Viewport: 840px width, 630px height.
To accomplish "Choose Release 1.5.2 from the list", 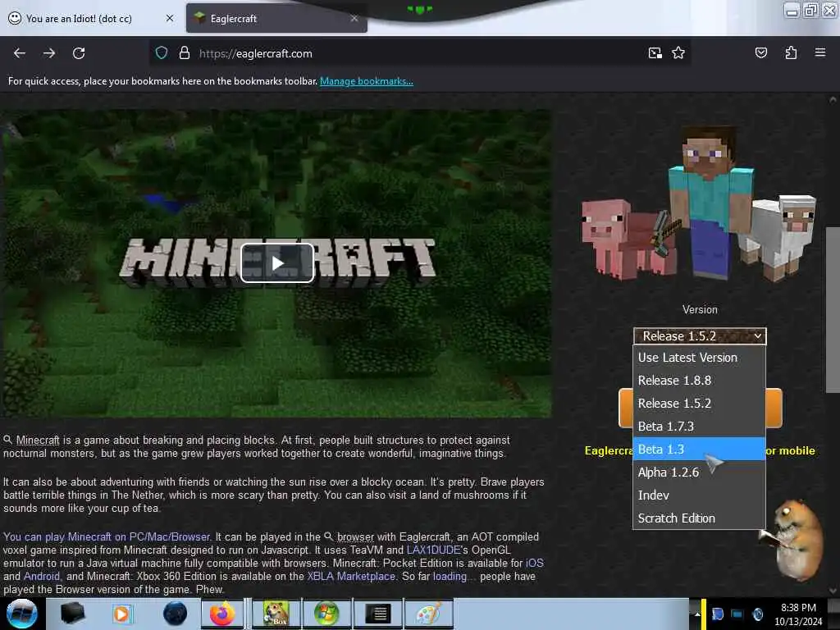I will pyautogui.click(x=699, y=404).
